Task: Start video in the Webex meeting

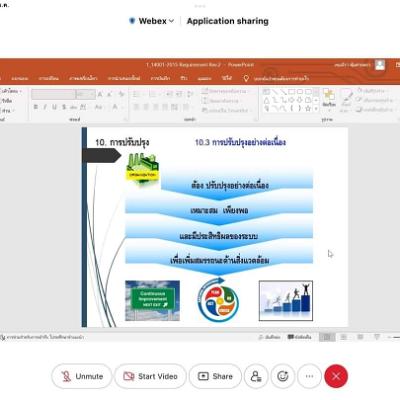Action: 150,376
